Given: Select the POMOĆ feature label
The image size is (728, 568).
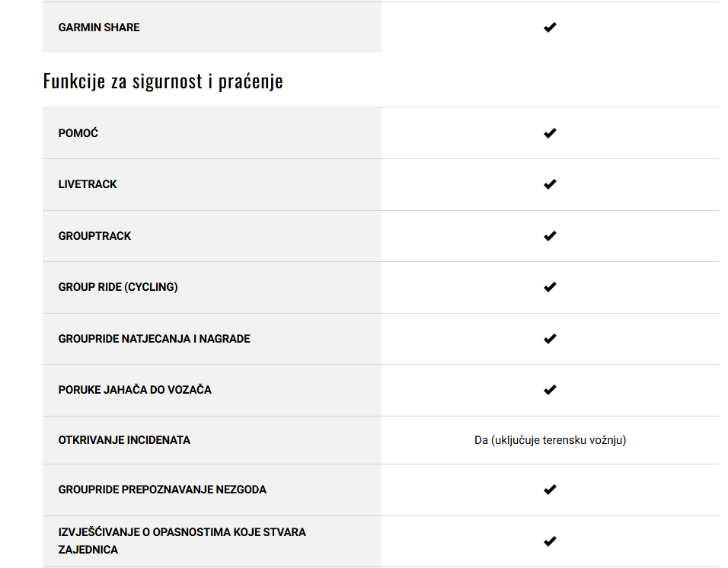Looking at the screenshot, I should (78, 133).
